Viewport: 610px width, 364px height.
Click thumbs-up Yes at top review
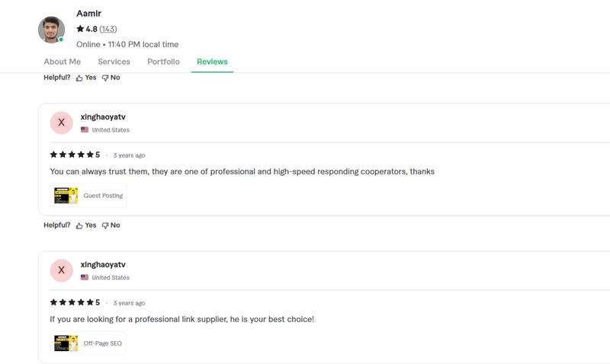pyautogui.click(x=86, y=78)
